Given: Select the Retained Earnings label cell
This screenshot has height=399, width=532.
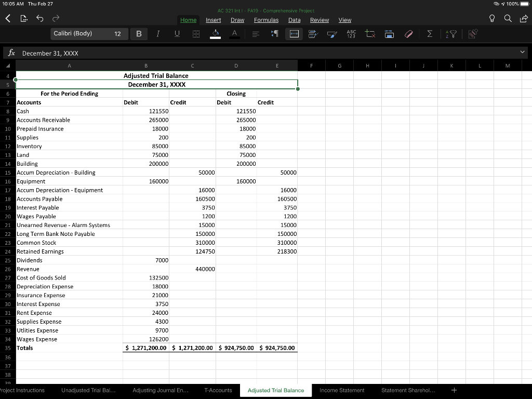Looking at the screenshot, I should [69, 251].
